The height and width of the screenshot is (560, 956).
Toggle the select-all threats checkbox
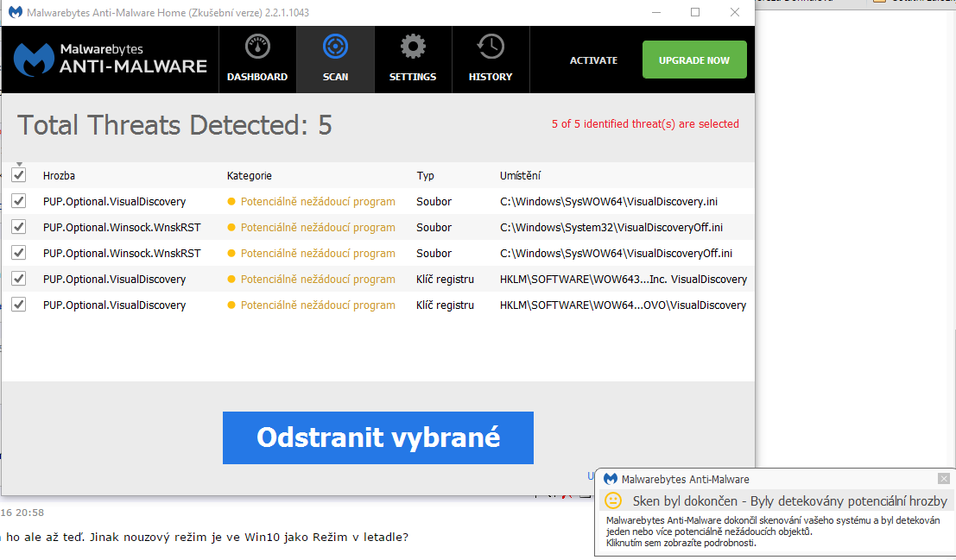click(x=19, y=175)
